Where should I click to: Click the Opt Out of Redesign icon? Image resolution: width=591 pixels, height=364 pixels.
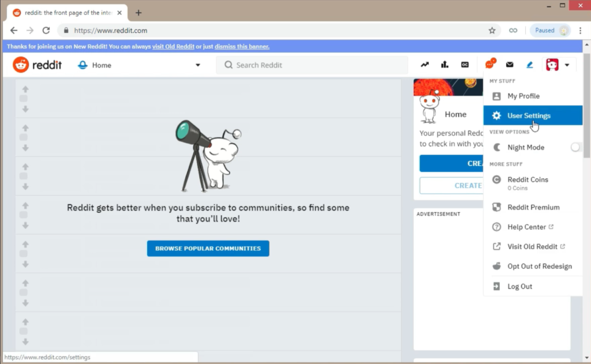tap(496, 267)
